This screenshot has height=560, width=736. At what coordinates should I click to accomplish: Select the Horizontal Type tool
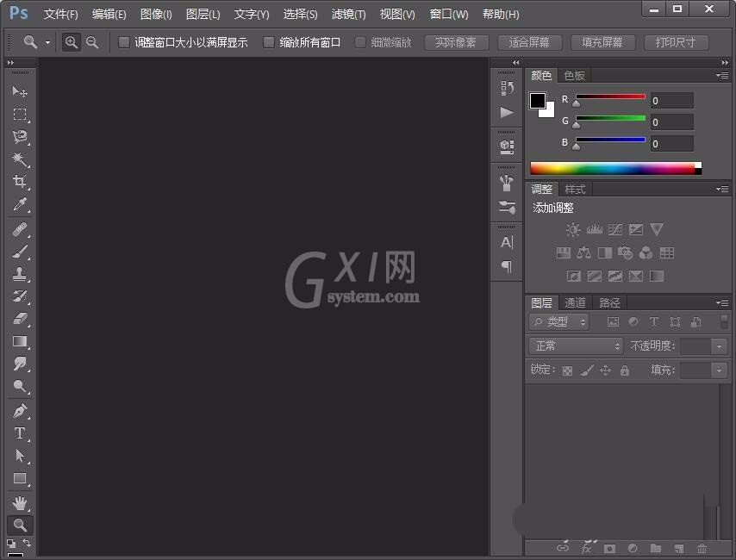(20, 433)
